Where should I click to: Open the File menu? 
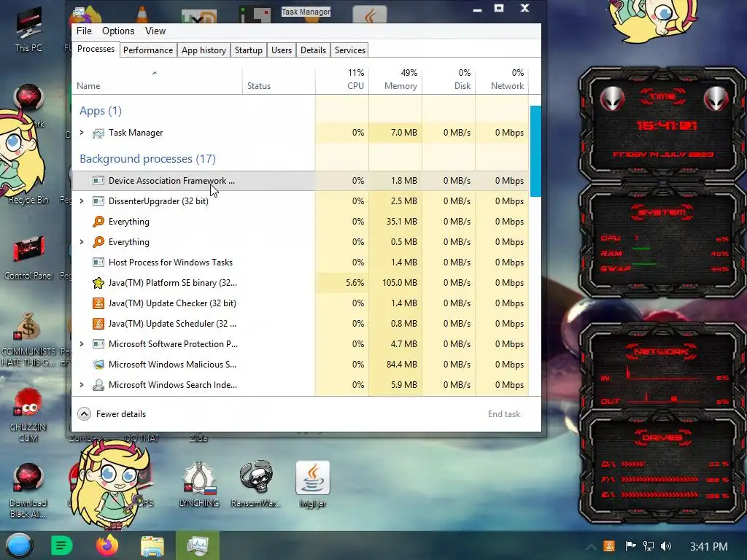[x=84, y=31]
